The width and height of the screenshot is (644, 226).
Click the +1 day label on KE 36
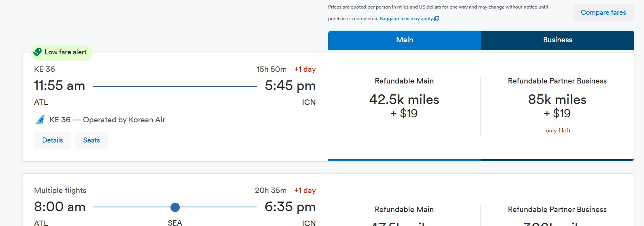coord(305,70)
